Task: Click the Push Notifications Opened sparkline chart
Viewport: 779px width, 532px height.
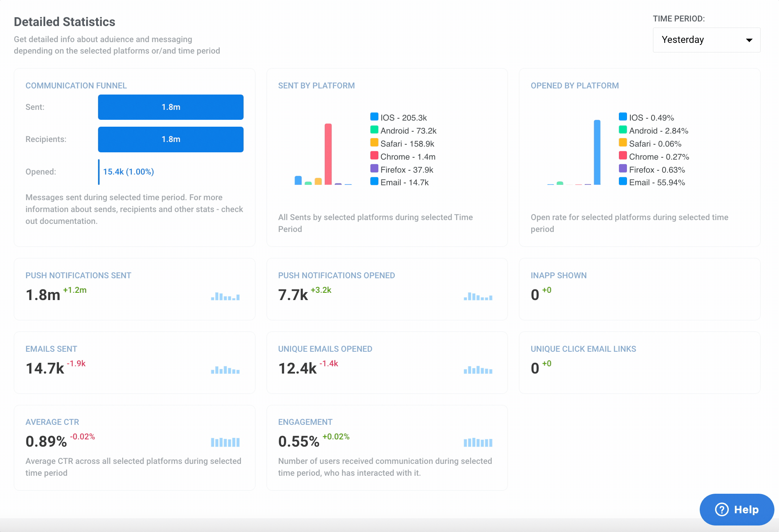Action: [478, 296]
